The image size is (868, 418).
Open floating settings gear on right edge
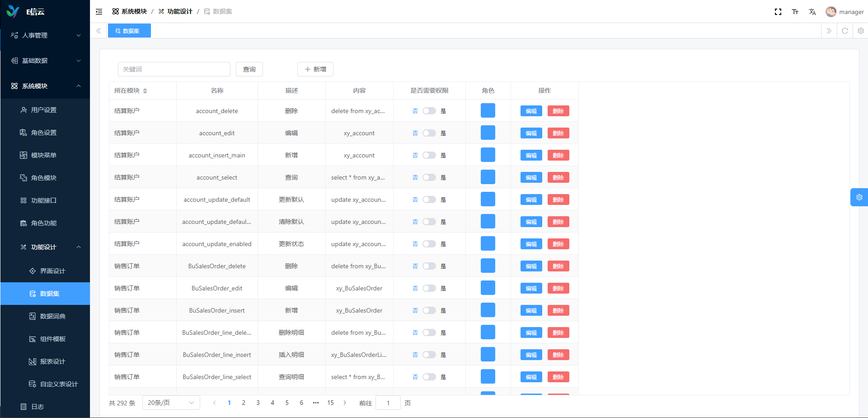[859, 197]
